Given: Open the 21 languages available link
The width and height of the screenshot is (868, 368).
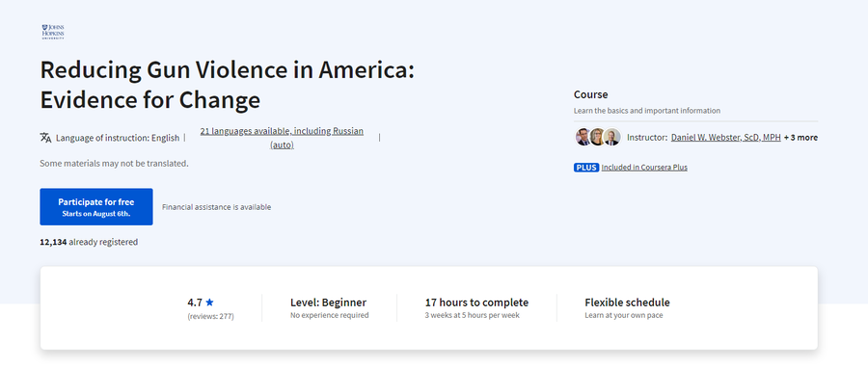Looking at the screenshot, I should [282, 138].
